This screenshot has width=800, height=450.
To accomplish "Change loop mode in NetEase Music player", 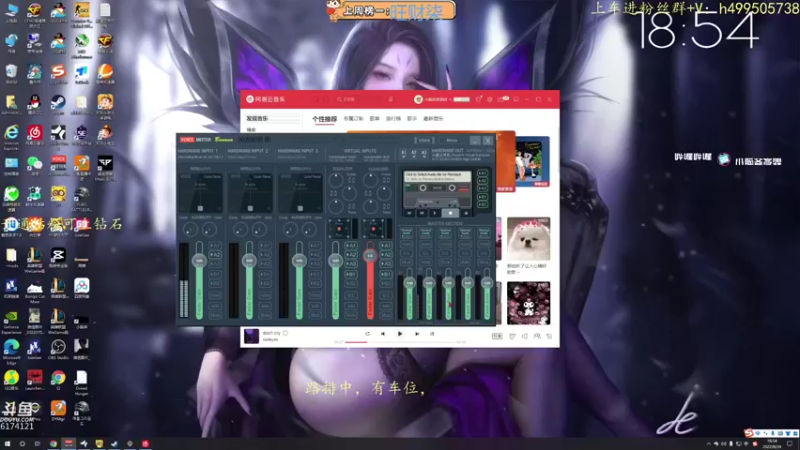I will [367, 334].
